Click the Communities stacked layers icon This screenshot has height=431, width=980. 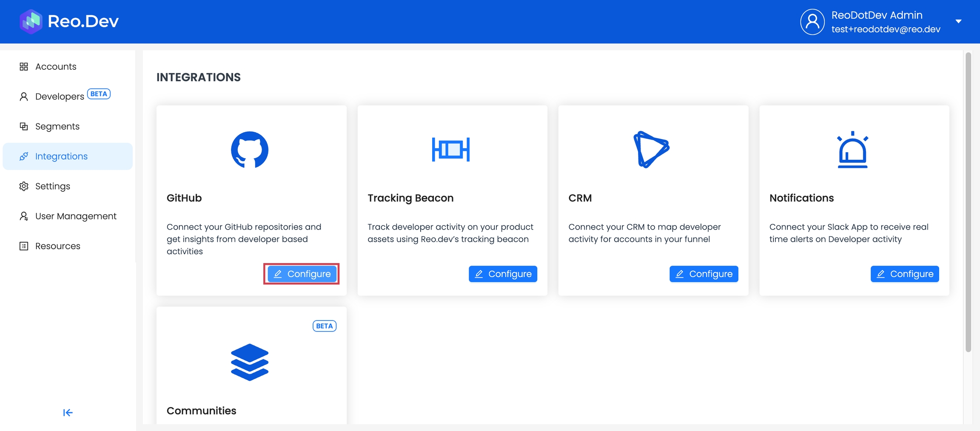tap(250, 362)
